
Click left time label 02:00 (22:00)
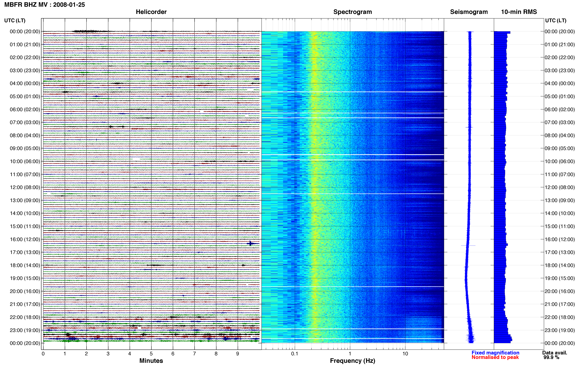tap(25, 57)
